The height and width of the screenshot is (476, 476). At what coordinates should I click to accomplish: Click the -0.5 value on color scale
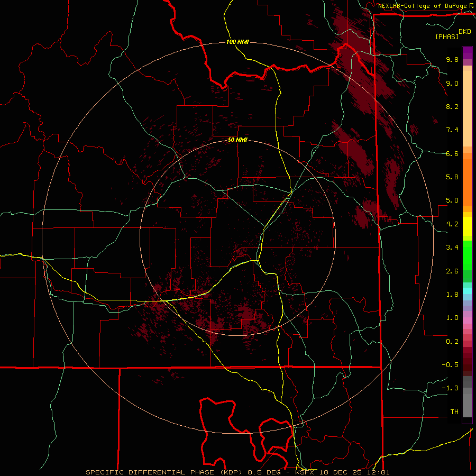[x=450, y=365]
